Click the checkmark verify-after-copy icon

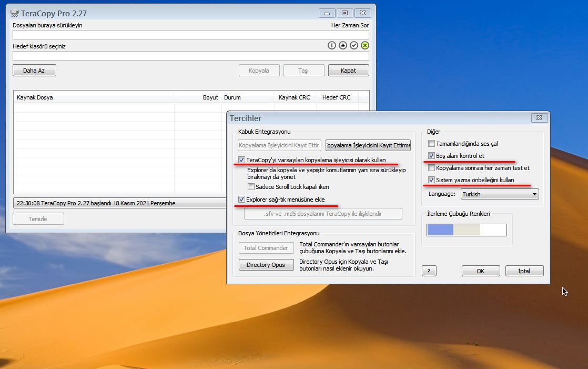click(353, 45)
